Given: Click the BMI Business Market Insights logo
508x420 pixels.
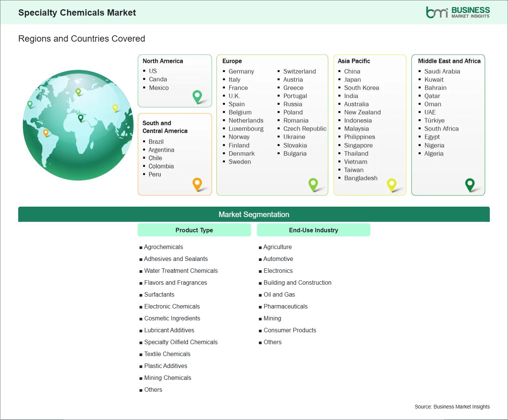Looking at the screenshot, I should (458, 12).
